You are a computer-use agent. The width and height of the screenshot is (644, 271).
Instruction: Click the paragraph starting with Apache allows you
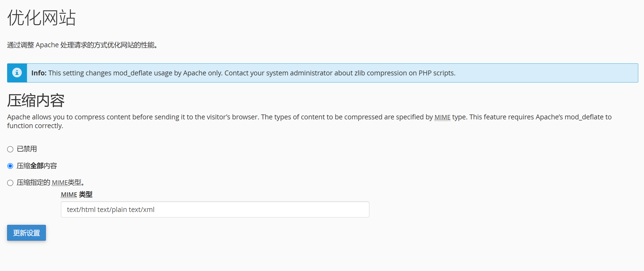click(219, 117)
